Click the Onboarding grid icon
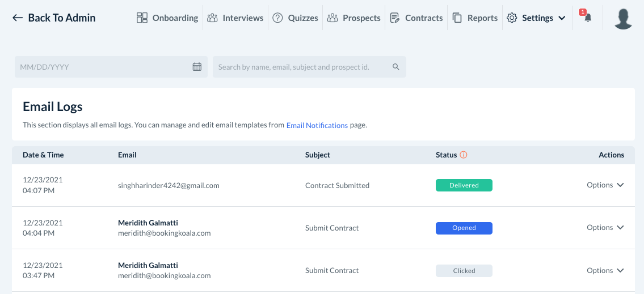Viewport: 644px width, 294px height. [142, 18]
